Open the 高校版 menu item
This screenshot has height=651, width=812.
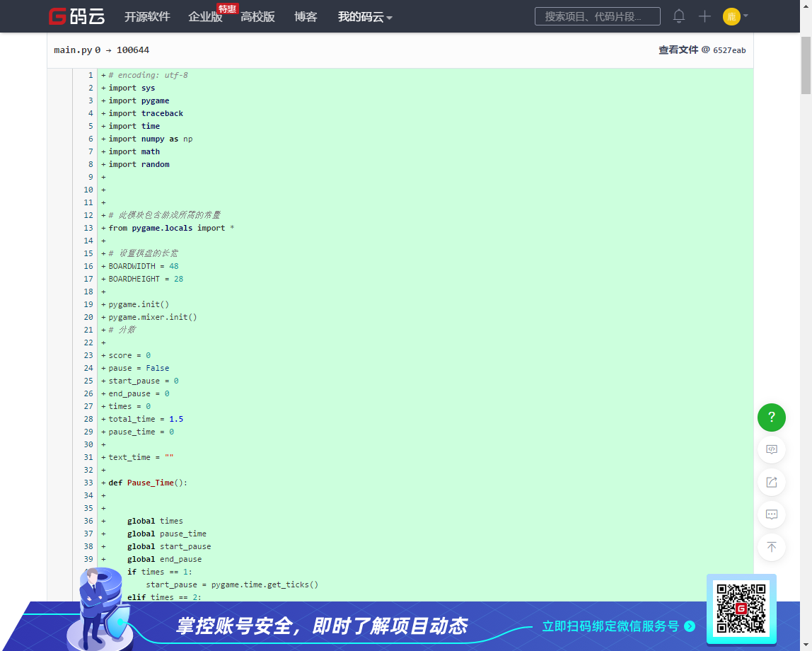[257, 16]
